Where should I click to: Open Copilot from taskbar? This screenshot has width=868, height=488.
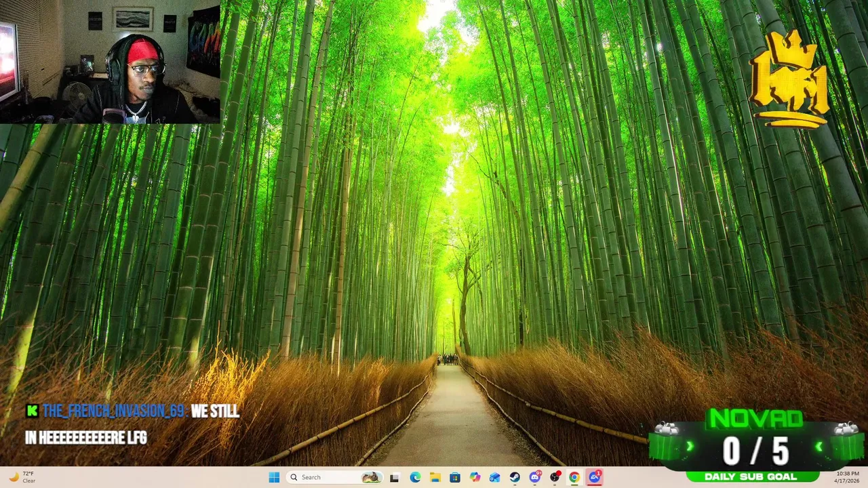475,477
